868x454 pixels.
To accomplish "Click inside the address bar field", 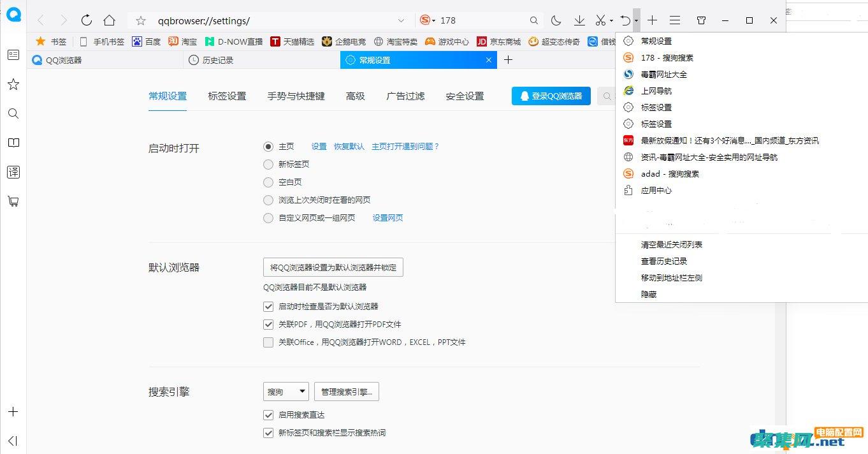I will [x=255, y=20].
